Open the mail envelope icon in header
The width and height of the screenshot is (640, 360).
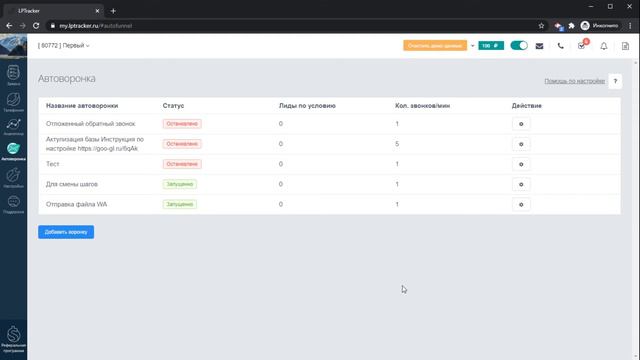tap(539, 46)
